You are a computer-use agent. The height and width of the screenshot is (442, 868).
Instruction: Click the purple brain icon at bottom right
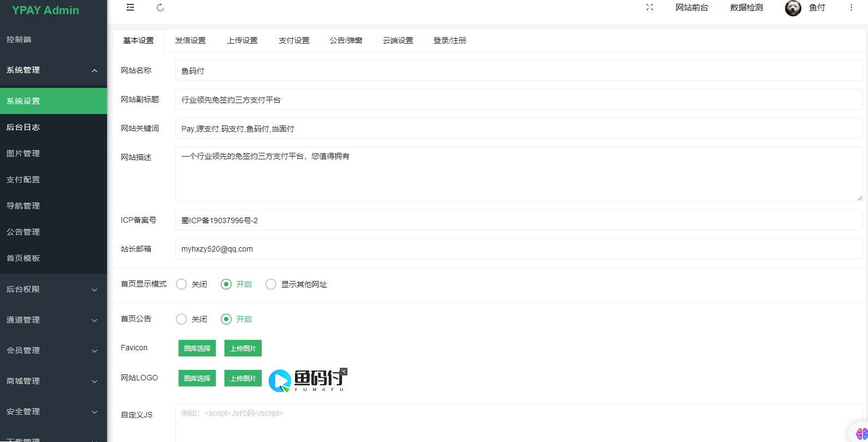[x=861, y=433]
